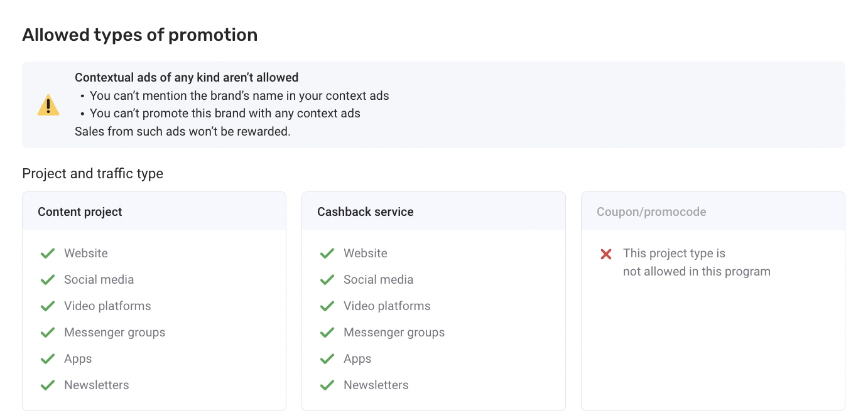The width and height of the screenshot is (868, 418).
Task: Click Video platforms under Cashback service
Action: [387, 306]
